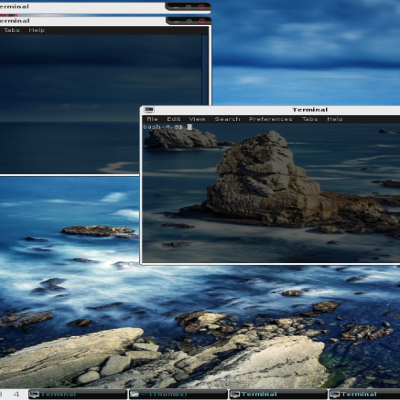Minimize the background Terminal showing Tabs and Help

[x=176, y=21]
